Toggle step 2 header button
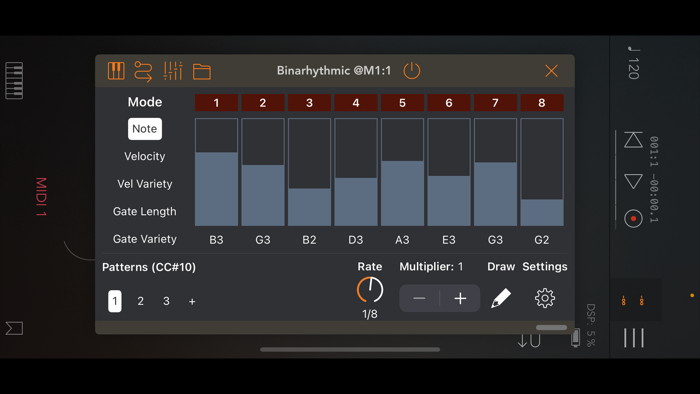This screenshot has height=394, width=700. point(263,103)
